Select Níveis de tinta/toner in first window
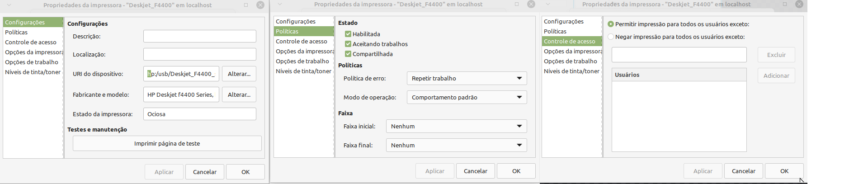The width and height of the screenshot is (868, 184). [x=33, y=72]
